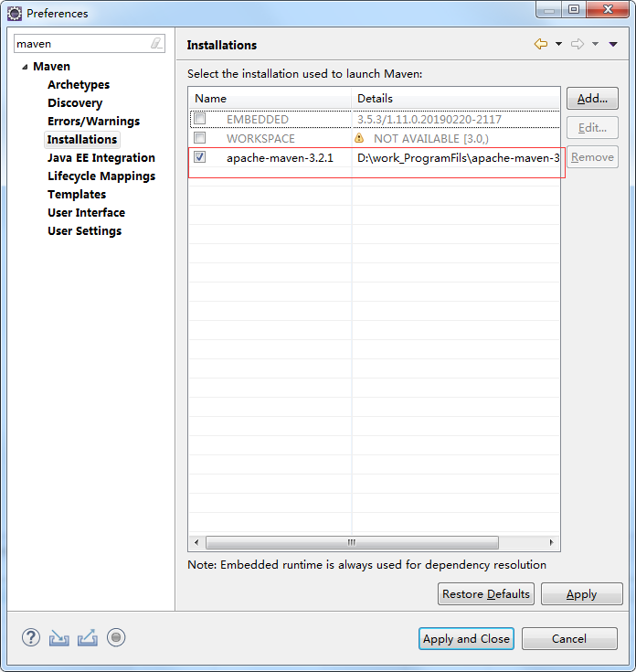Select the EMBEDDED row name
The width and height of the screenshot is (636, 672).
click(x=258, y=120)
